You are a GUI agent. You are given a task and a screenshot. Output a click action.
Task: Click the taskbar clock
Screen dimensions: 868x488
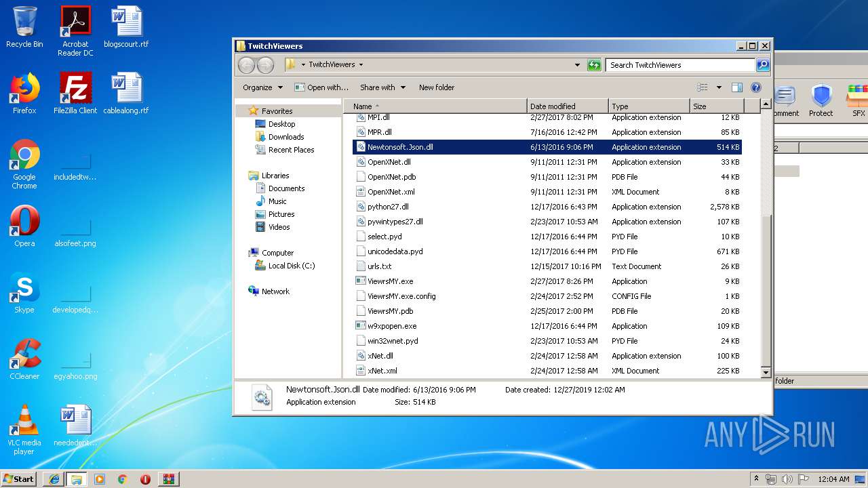tap(833, 479)
